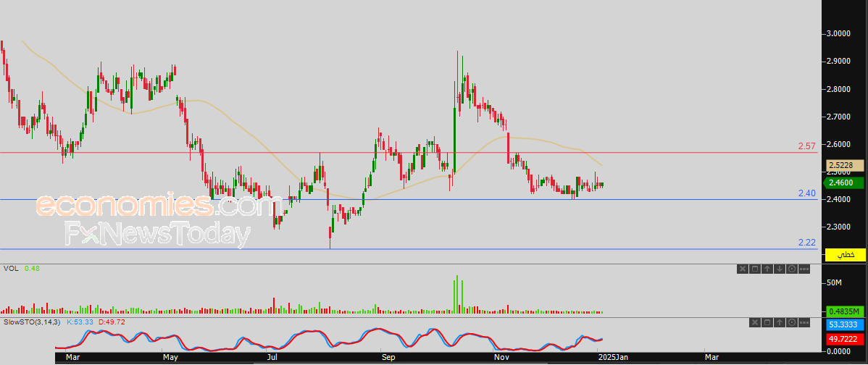Move the SlowSTO panel up
The height and width of the screenshot is (365, 868).
tap(780, 322)
